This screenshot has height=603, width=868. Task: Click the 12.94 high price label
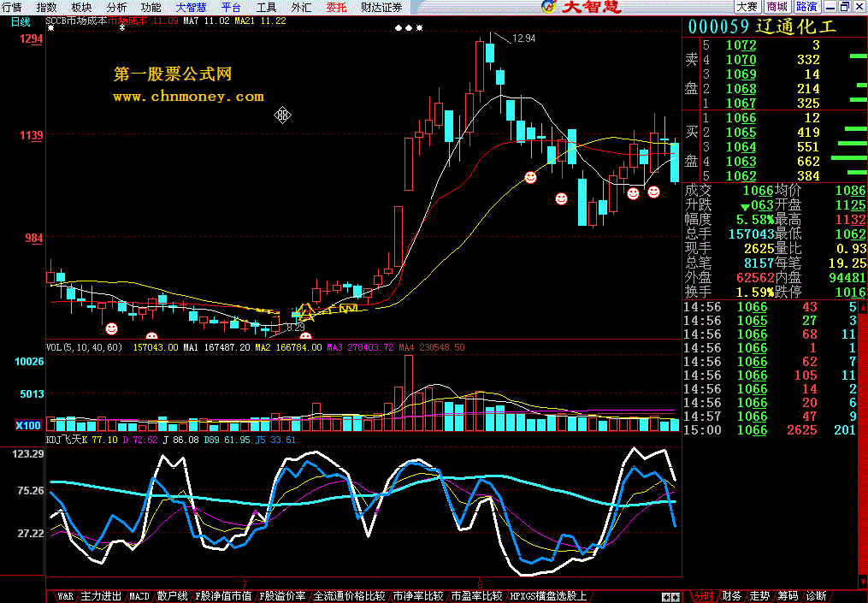pos(523,38)
